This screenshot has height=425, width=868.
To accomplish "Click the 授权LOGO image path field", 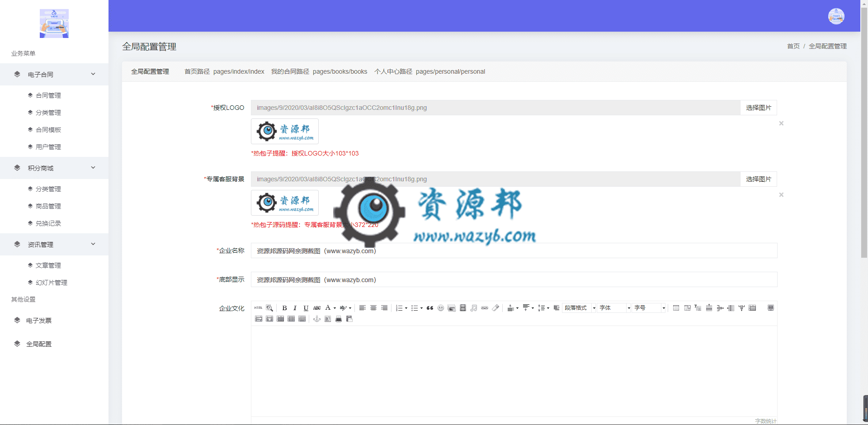I will (x=495, y=108).
